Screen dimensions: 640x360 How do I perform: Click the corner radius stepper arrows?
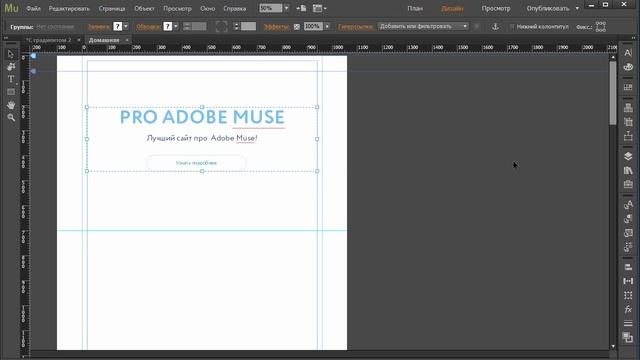pyautogui.click(x=236, y=27)
